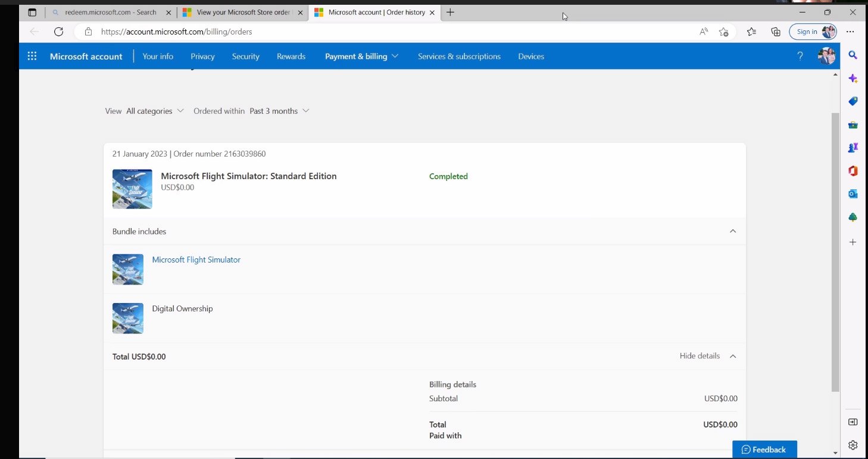Click the hide sidebar icon
Screen dimensions: 868x459
pos(853,422)
